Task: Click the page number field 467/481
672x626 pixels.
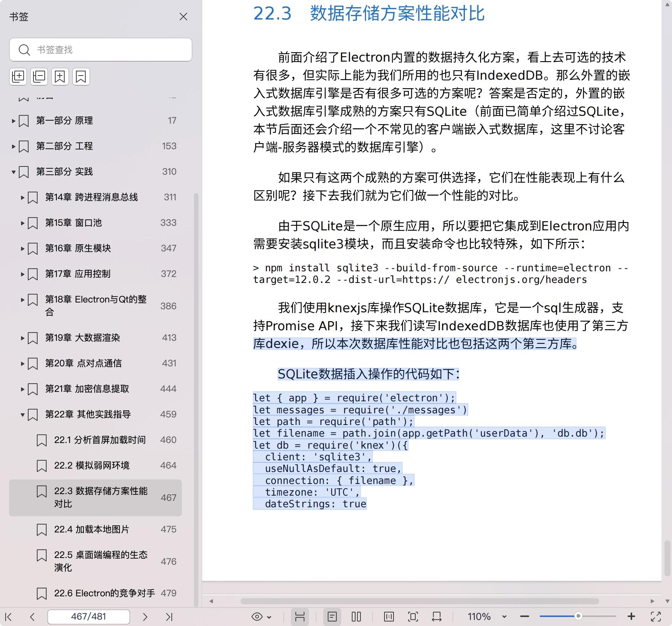Action: coord(89,617)
